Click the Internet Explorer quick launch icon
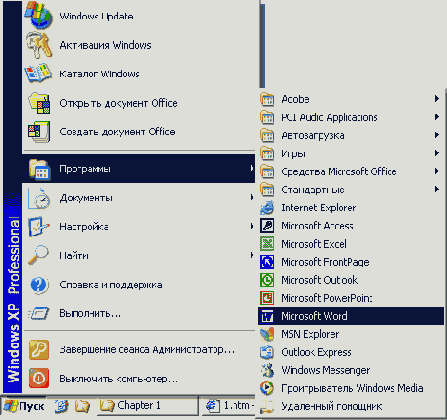The width and height of the screenshot is (447, 420). [62, 406]
